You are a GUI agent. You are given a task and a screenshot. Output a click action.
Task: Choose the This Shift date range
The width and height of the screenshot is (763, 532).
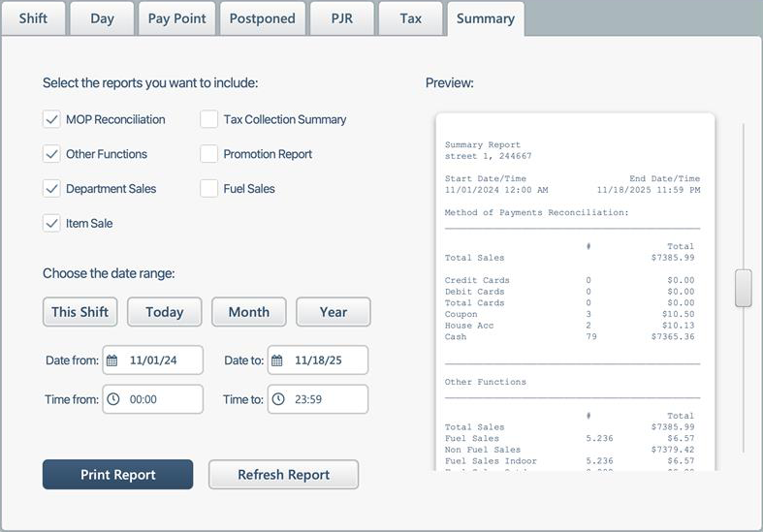tap(80, 312)
